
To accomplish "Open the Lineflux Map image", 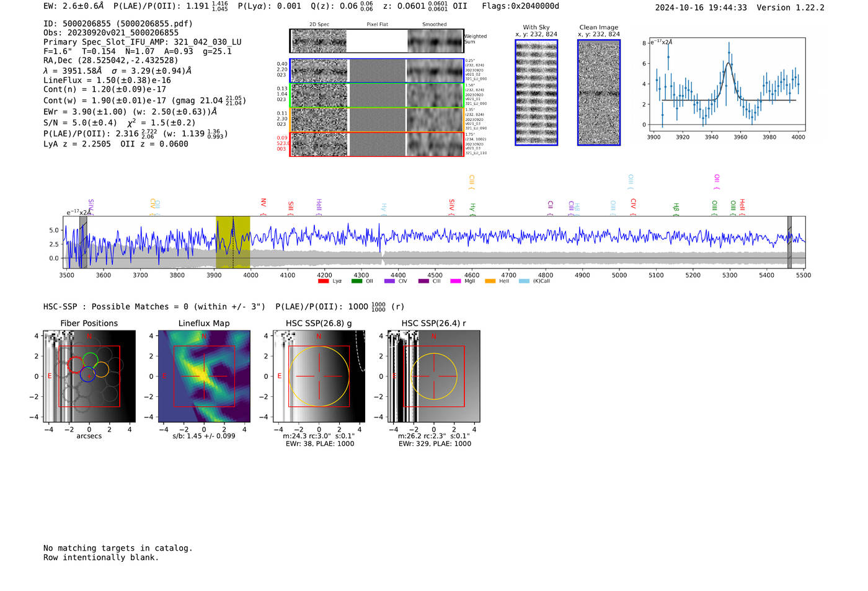I will (204, 376).
